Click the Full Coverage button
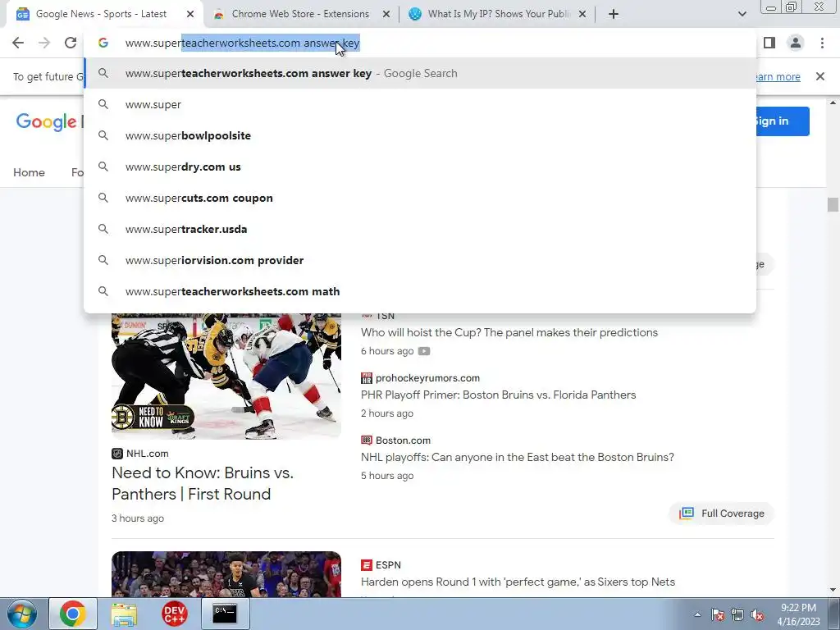The width and height of the screenshot is (840, 630). pyautogui.click(x=721, y=514)
